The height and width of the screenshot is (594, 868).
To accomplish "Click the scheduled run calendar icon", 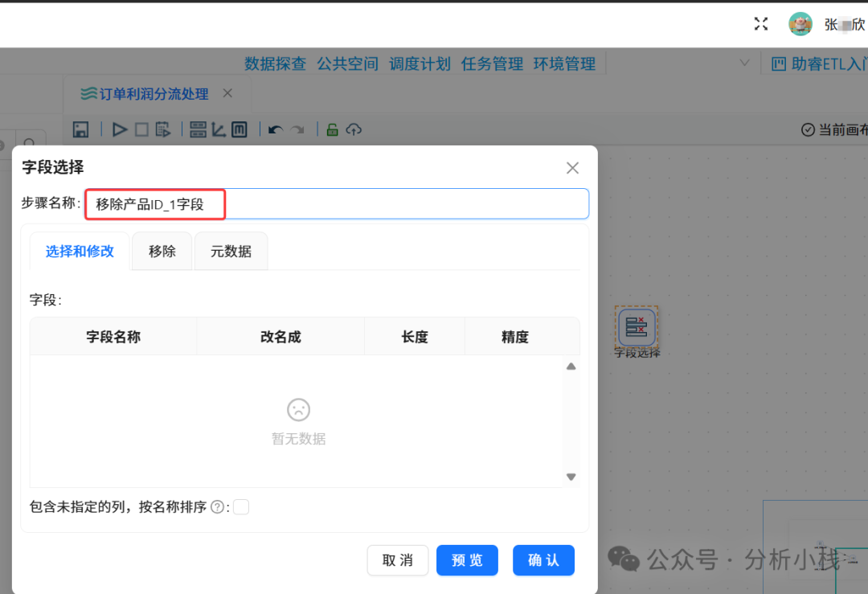I will 162,129.
